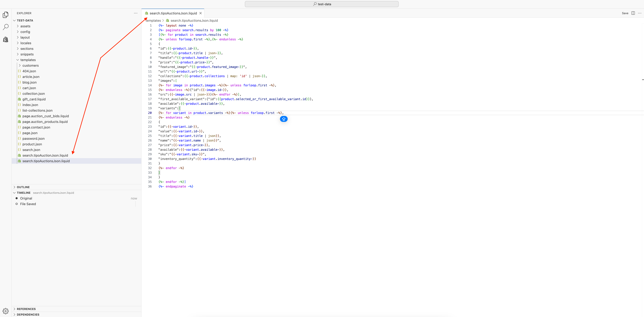This screenshot has height=317, width=644.
Task: Click the blue floating upload bubble icon
Action: 284,119
